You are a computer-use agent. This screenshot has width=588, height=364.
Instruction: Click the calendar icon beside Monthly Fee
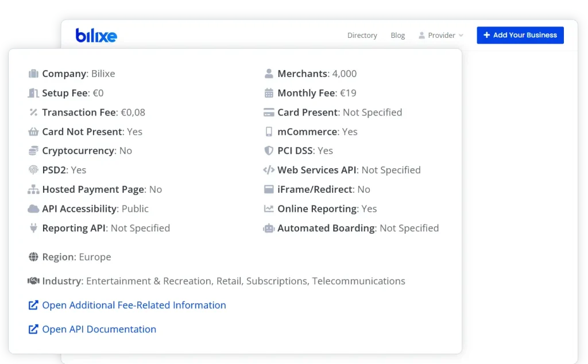click(269, 93)
